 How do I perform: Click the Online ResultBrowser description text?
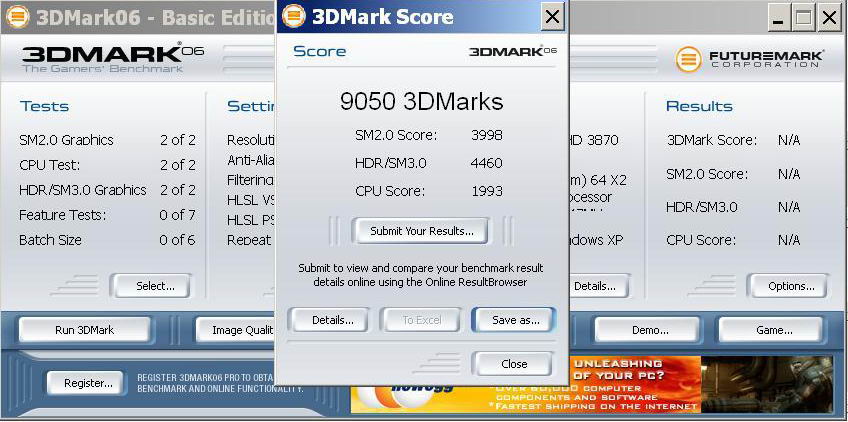[421, 275]
